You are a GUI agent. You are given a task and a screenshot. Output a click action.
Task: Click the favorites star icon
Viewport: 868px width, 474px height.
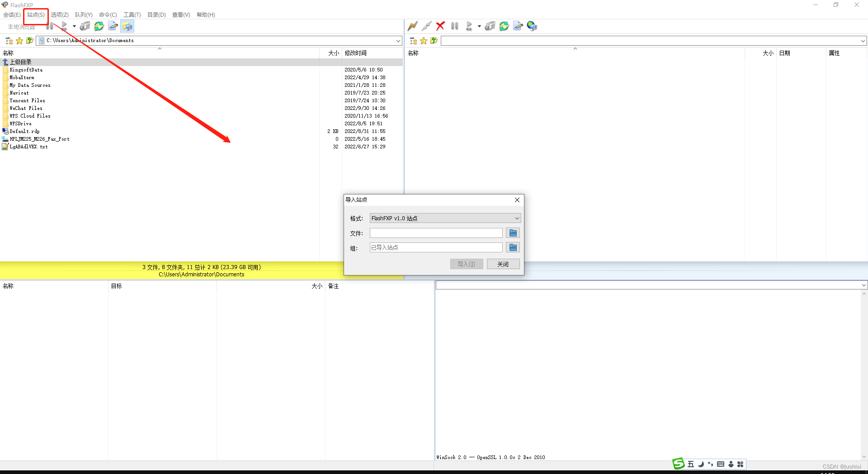tap(19, 40)
